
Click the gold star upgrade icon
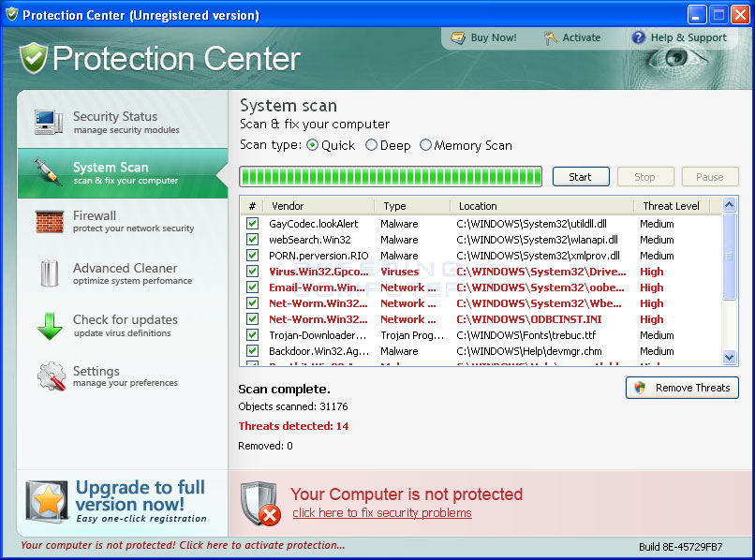click(x=47, y=501)
